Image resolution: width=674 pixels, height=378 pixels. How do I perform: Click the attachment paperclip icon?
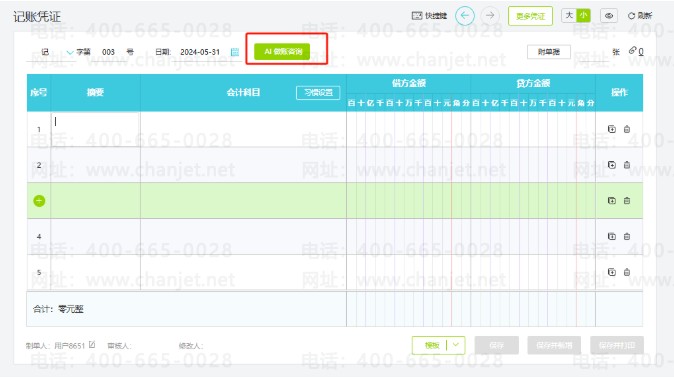[632, 51]
